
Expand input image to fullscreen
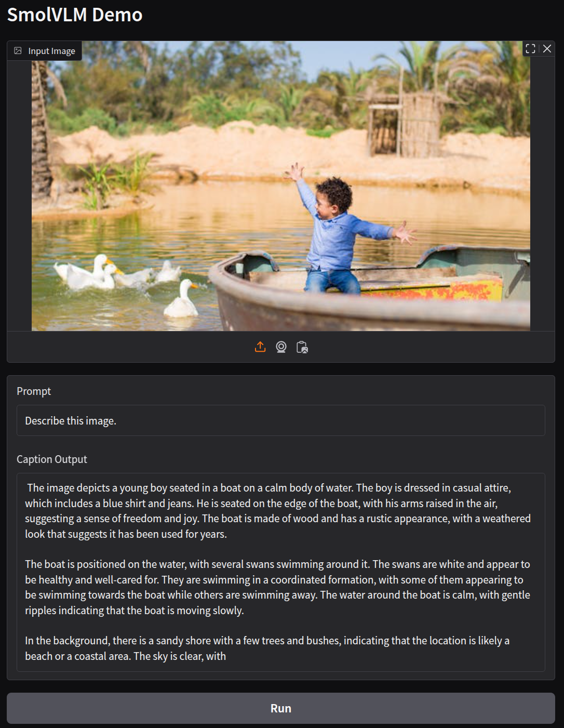[530, 49]
